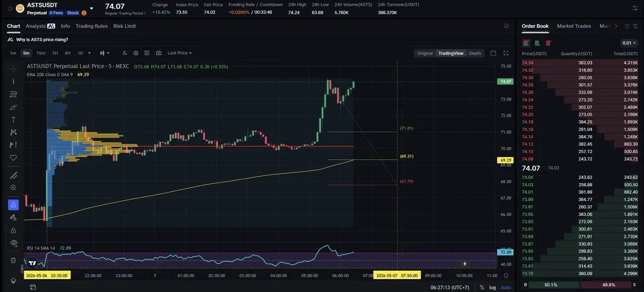The width and height of the screenshot is (644, 292).
Task: Switch chart to Depth view
Action: coord(475,53)
